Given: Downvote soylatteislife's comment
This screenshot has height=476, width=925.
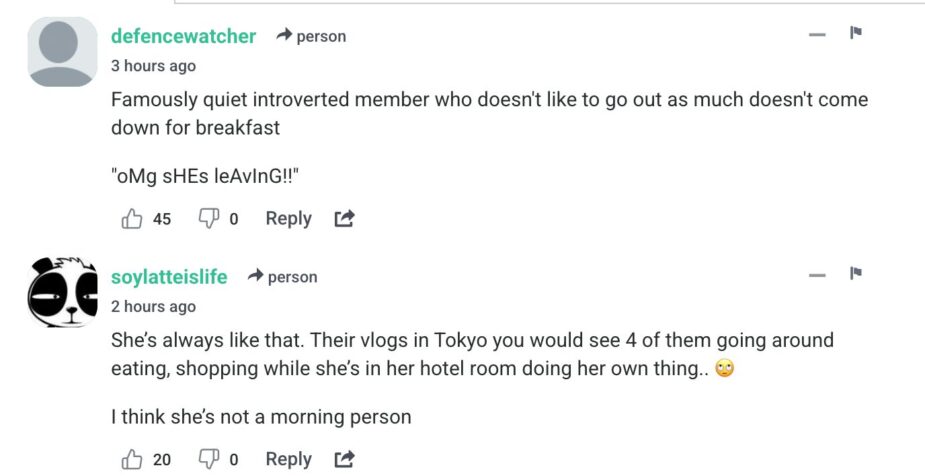Looking at the screenshot, I should point(209,460).
